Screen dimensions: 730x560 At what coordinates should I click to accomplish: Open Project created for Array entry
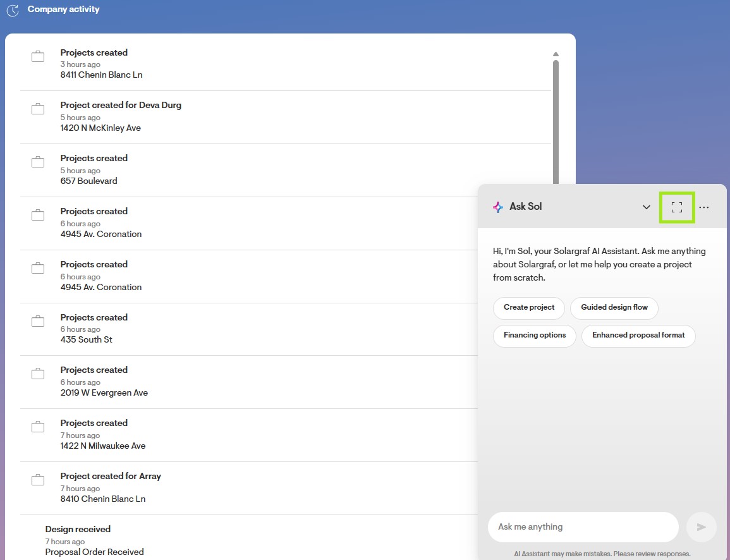tap(249, 489)
